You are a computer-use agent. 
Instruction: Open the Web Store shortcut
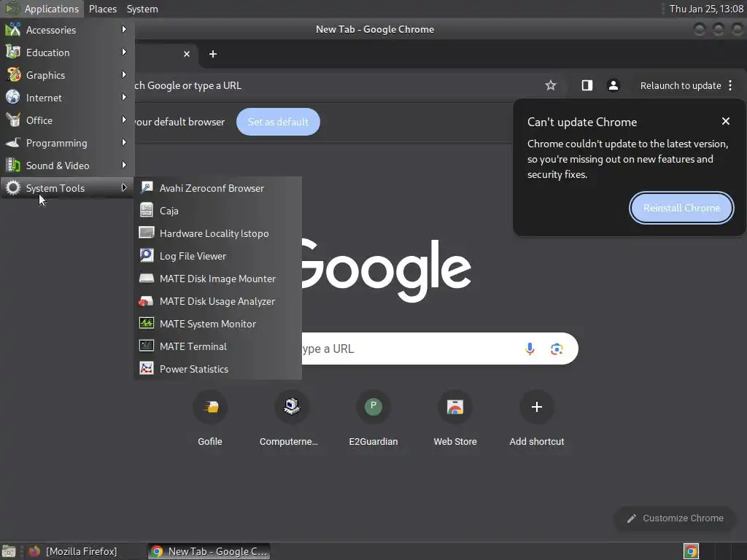(455, 419)
